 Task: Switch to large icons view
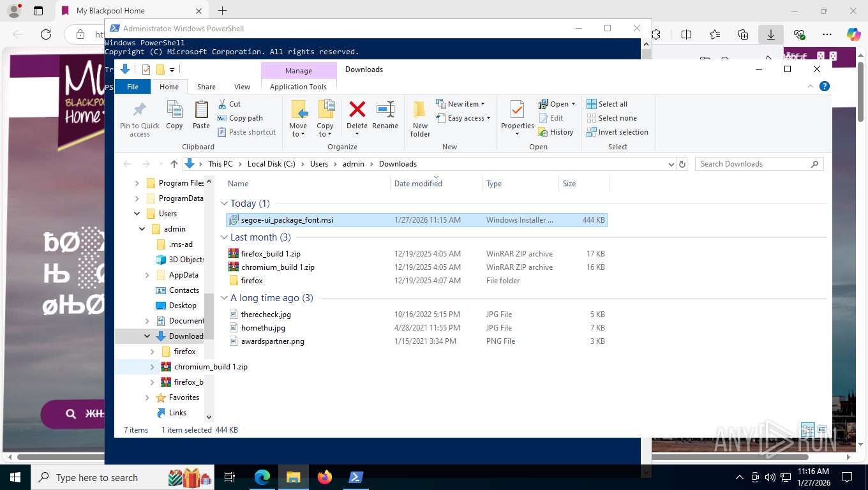[x=822, y=430]
